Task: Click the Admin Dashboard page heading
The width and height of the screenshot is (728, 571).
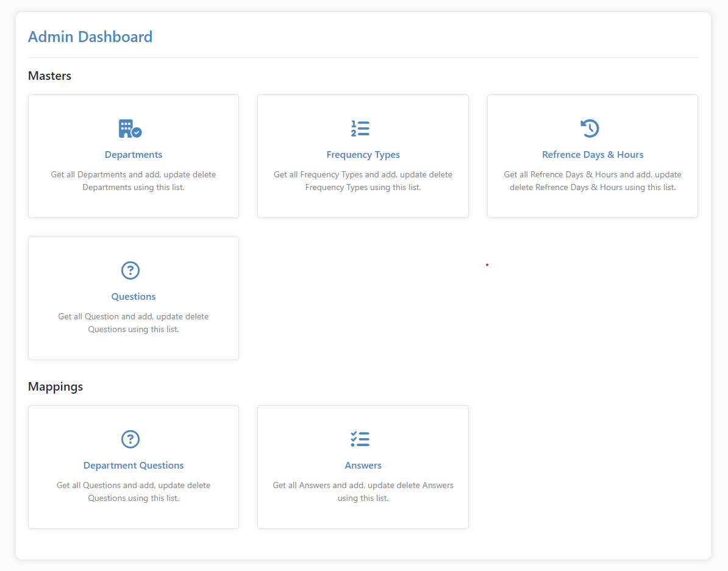Action: pos(90,37)
